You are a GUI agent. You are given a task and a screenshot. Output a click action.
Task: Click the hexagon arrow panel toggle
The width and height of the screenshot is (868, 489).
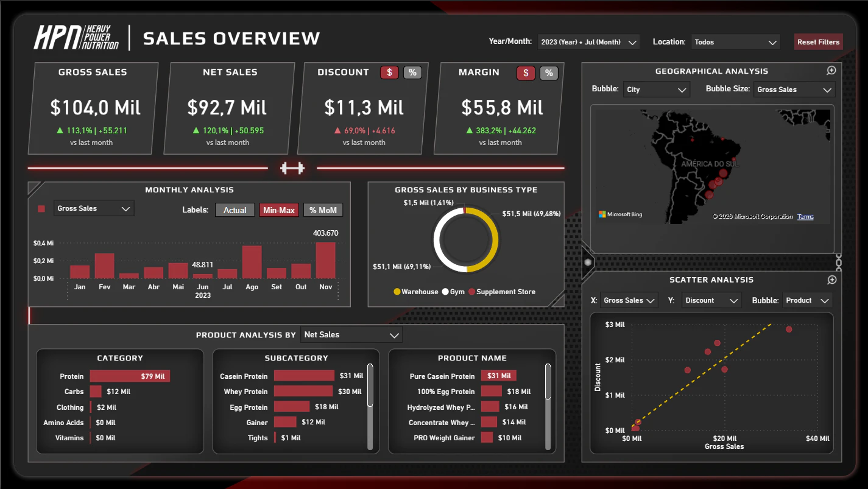click(588, 262)
